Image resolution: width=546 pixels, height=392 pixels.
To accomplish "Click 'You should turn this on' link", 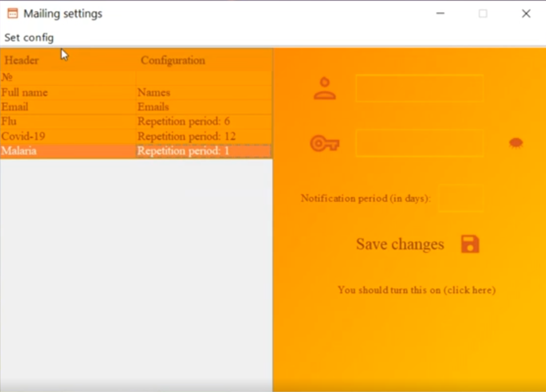I will tap(416, 290).
